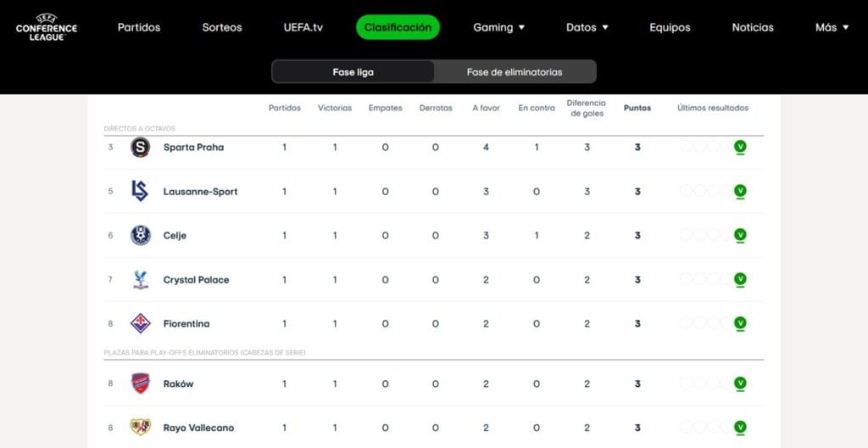The image size is (868, 448).
Task: Click the Partidos column header
Action: tap(285, 108)
